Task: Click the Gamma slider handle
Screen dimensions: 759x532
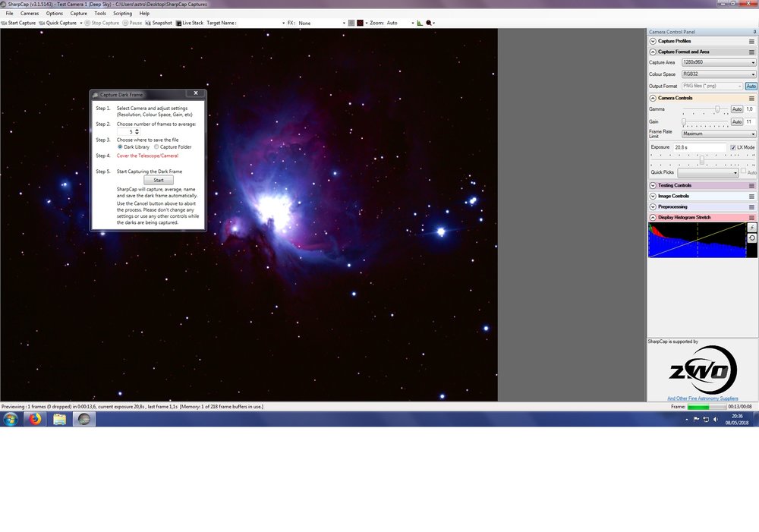Action: [717, 109]
